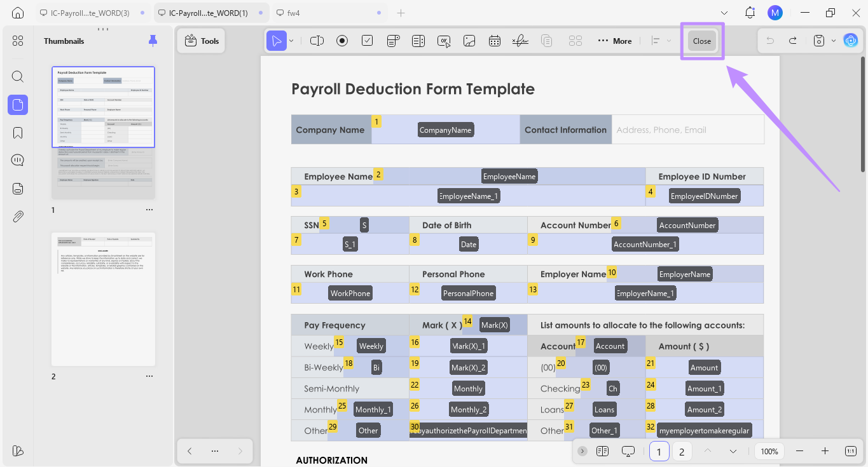Expand the selection tool dropdown arrow
This screenshot has height=467, width=868.
[291, 41]
